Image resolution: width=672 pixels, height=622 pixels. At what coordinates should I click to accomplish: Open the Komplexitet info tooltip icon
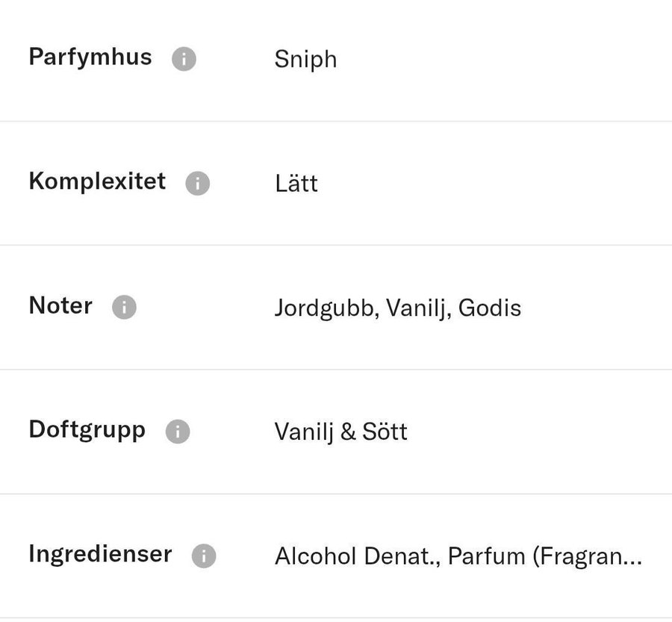pyautogui.click(x=198, y=183)
